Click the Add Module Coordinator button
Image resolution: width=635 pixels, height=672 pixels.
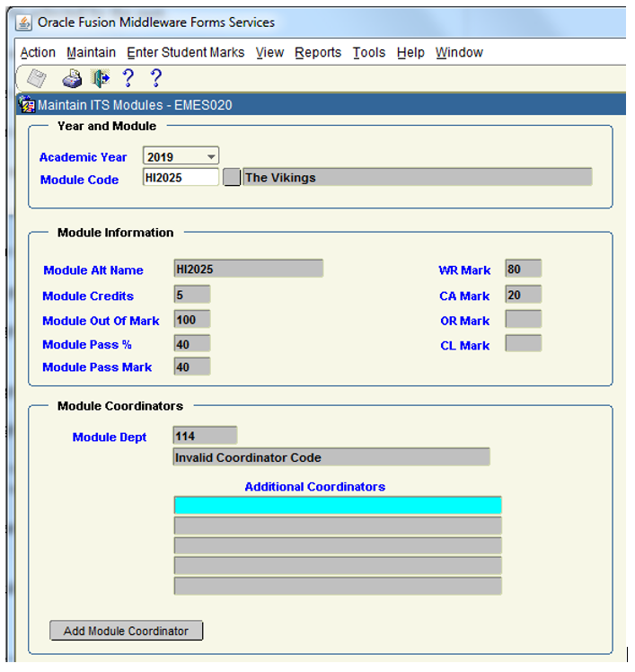pos(126,631)
